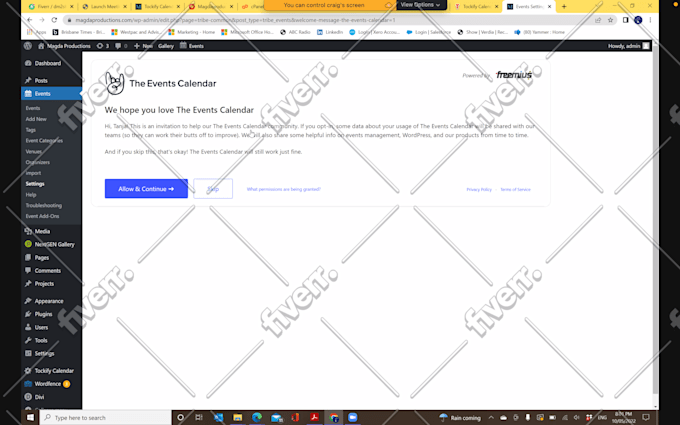Open Windows Start menu
This screenshot has width=680, height=425.
click(30, 418)
